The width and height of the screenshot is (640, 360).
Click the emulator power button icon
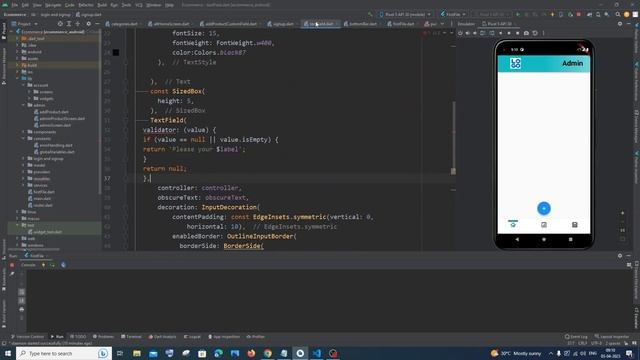tap(460, 33)
